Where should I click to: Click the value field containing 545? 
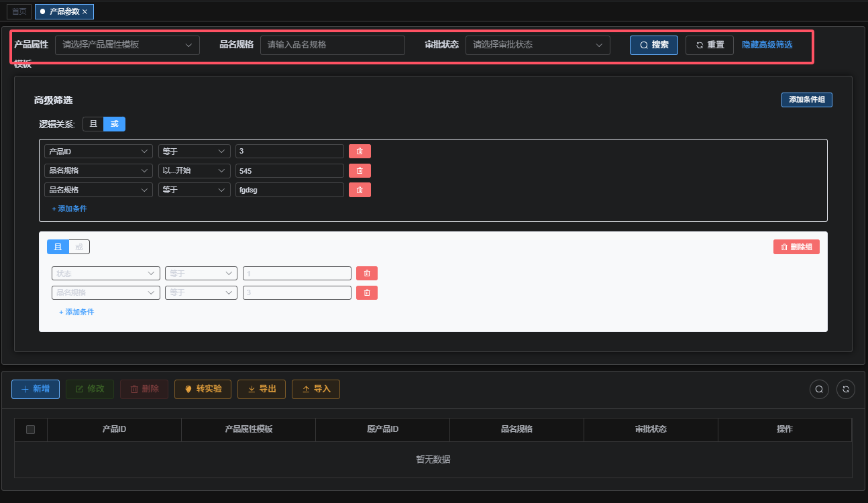(290, 171)
